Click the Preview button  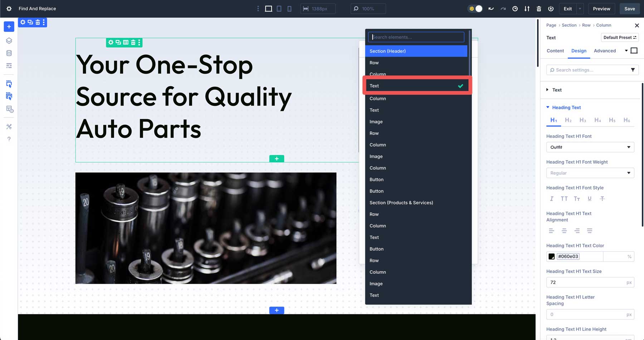pyautogui.click(x=601, y=9)
